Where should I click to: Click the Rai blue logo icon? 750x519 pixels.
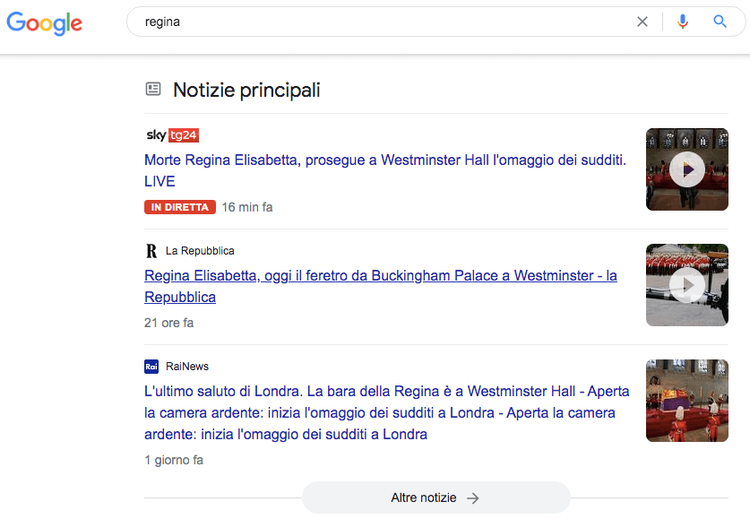click(x=151, y=366)
